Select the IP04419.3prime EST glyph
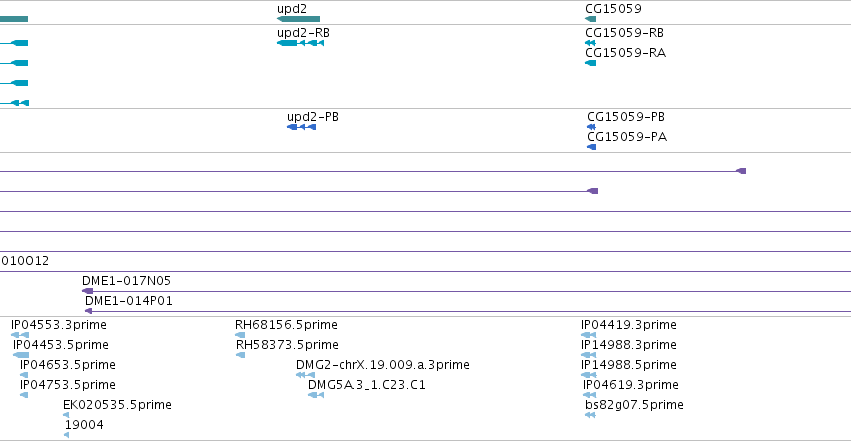The height and width of the screenshot is (441, 851). pos(588,335)
